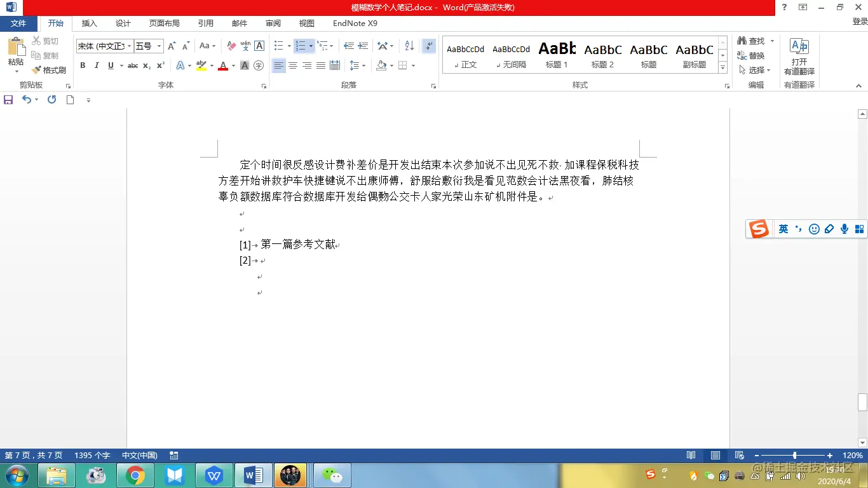This screenshot has height=488, width=868.
Task: Switch to the EndNote X9 ribbon tab
Action: pos(355,24)
